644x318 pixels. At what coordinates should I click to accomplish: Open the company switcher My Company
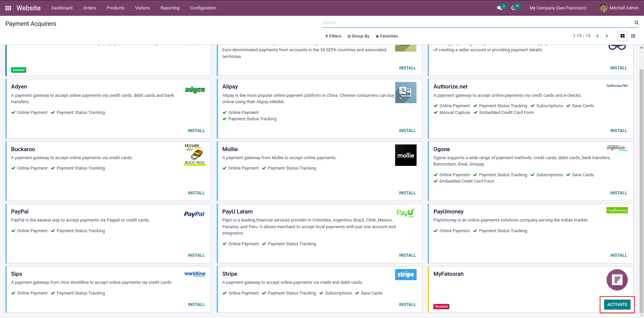(x=558, y=8)
